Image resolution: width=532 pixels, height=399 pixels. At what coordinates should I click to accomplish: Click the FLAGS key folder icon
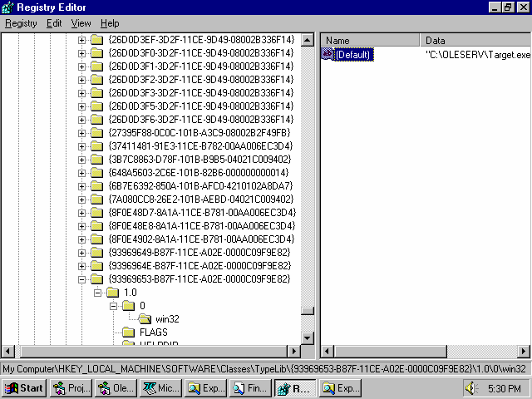tap(128, 332)
